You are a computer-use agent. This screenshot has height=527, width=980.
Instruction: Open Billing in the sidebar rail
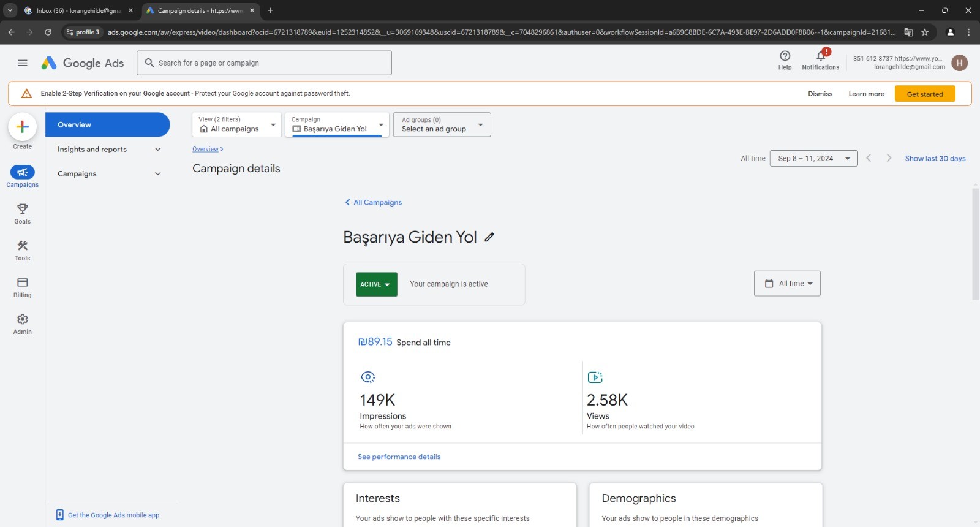click(23, 287)
